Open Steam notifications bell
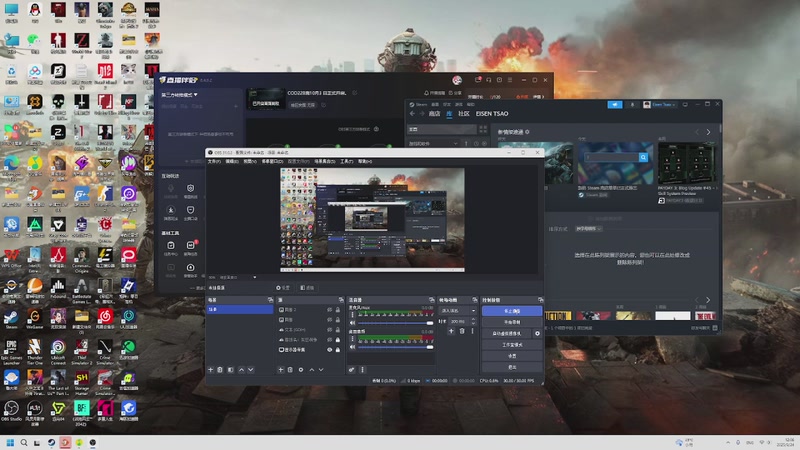This screenshot has height=450, width=800. (632, 104)
